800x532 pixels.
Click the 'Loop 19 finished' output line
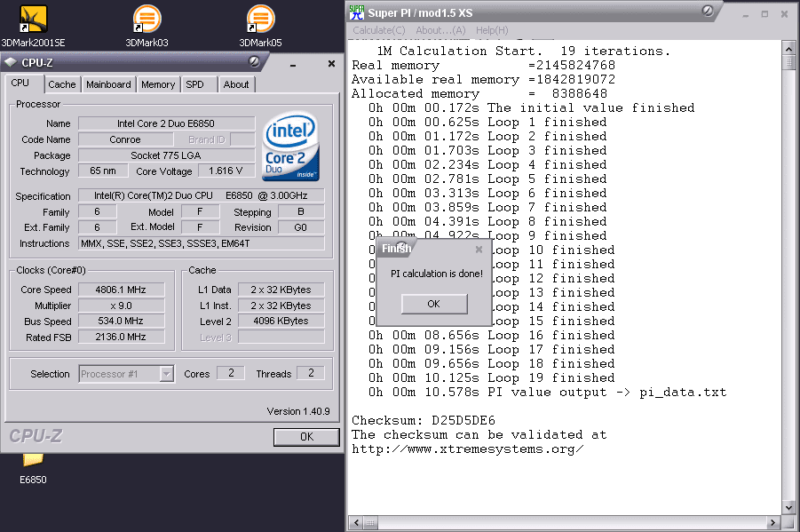[491, 377]
